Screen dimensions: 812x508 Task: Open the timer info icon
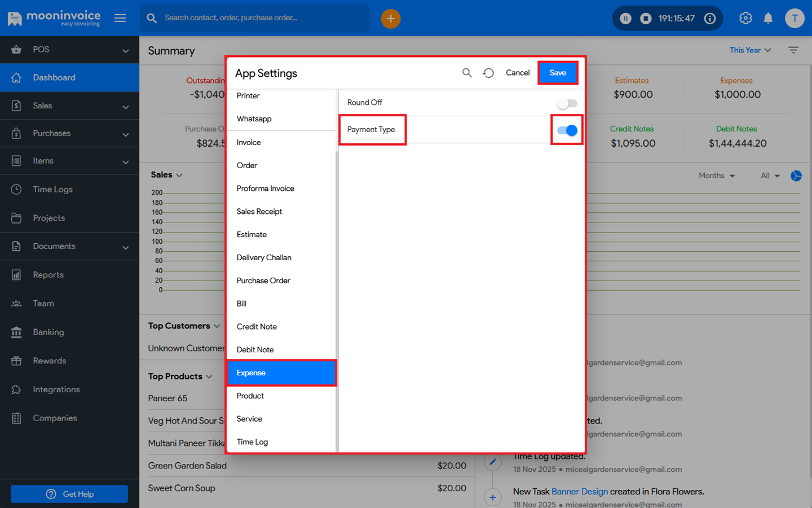point(710,19)
